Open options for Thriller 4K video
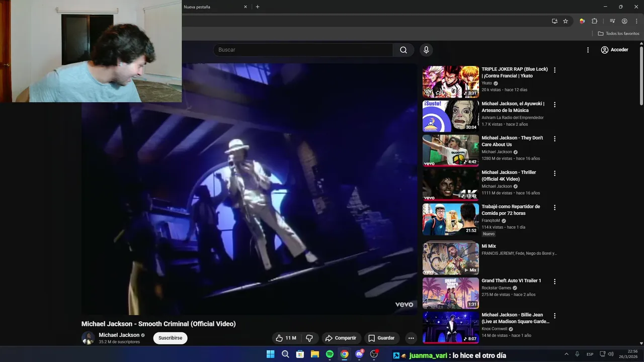The image size is (644, 362). (555, 173)
